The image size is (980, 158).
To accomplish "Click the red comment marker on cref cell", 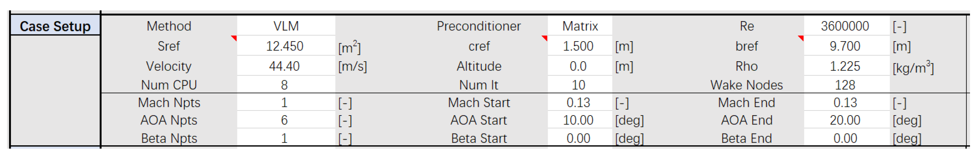I will pyautogui.click(x=544, y=38).
